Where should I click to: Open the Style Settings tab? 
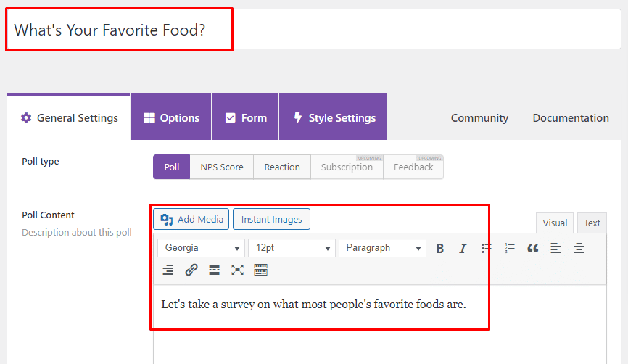334,117
